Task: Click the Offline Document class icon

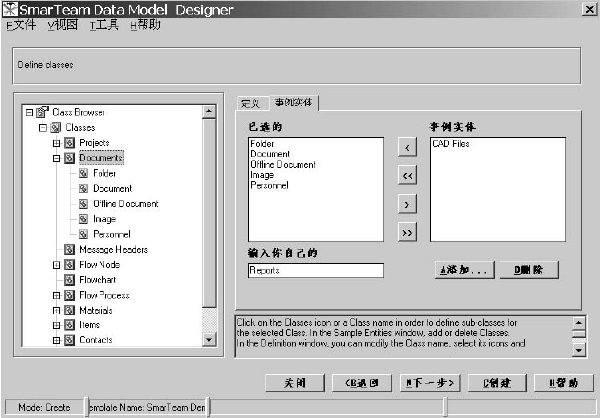Action: click(x=83, y=204)
